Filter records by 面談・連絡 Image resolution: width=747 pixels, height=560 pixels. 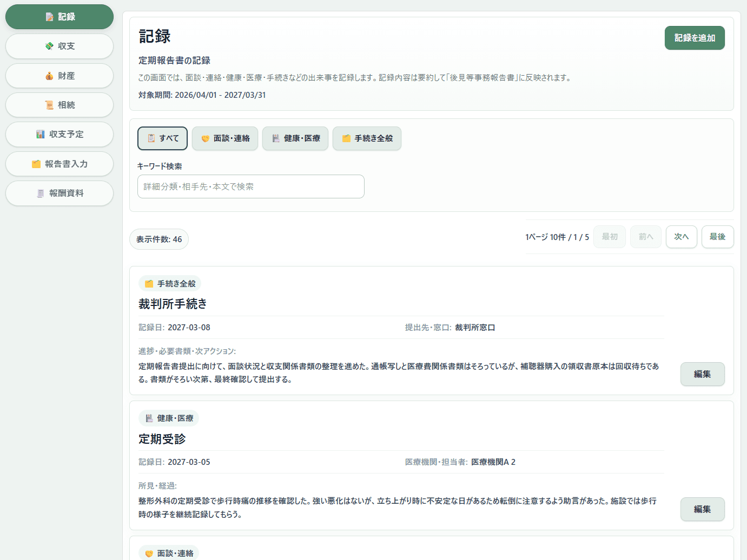tap(225, 138)
